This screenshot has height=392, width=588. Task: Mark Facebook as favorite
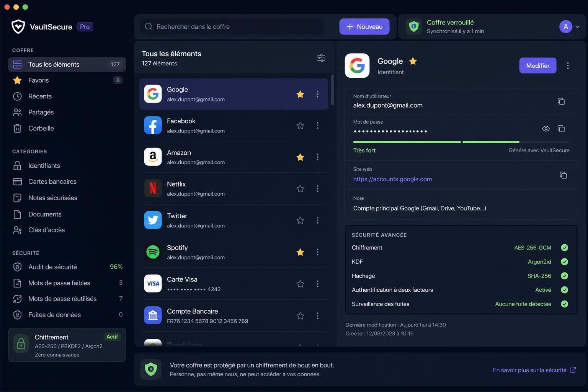click(x=301, y=126)
